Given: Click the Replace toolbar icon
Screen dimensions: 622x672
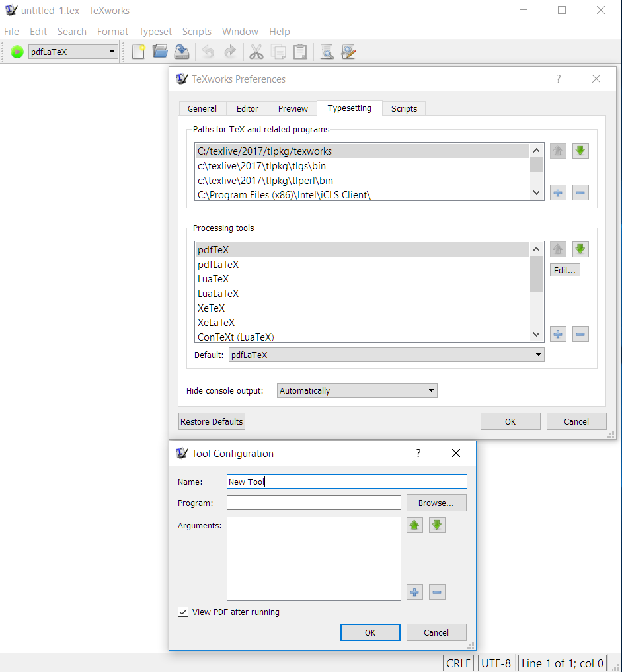Looking at the screenshot, I should pyautogui.click(x=349, y=52).
